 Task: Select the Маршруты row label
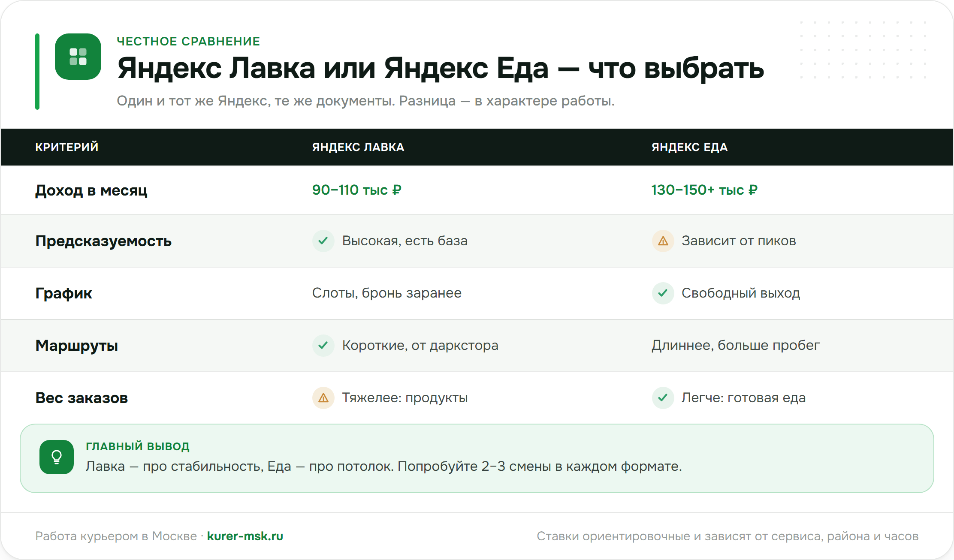coord(77,346)
